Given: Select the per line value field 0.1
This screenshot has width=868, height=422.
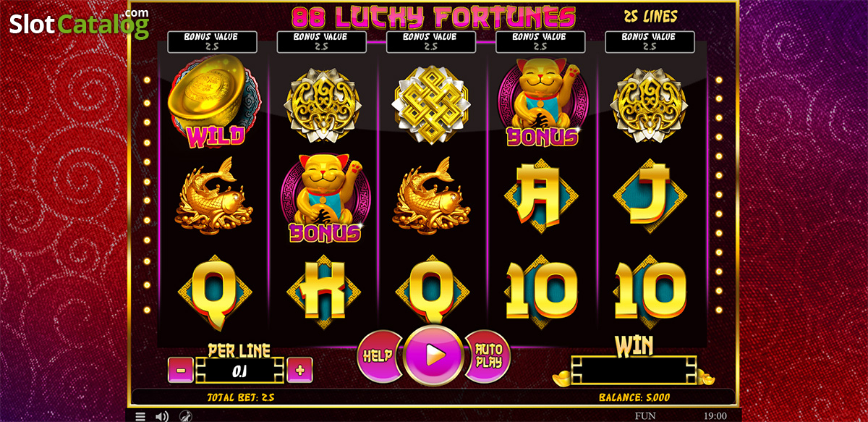Looking at the screenshot, I should [x=239, y=370].
